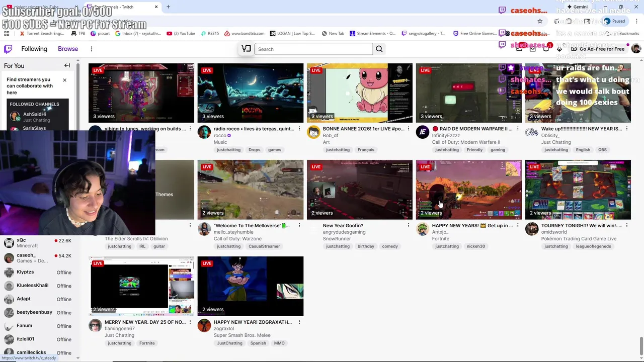This screenshot has width=644, height=362.
Task: Open BONNE ANNEE 2026 stream thumbnail
Action: click(x=360, y=93)
